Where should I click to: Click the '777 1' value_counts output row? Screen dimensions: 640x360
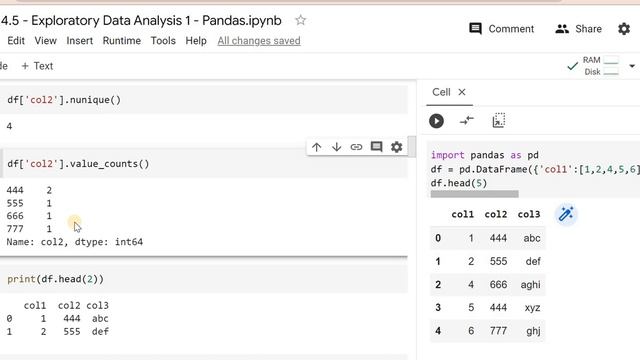[29, 229]
